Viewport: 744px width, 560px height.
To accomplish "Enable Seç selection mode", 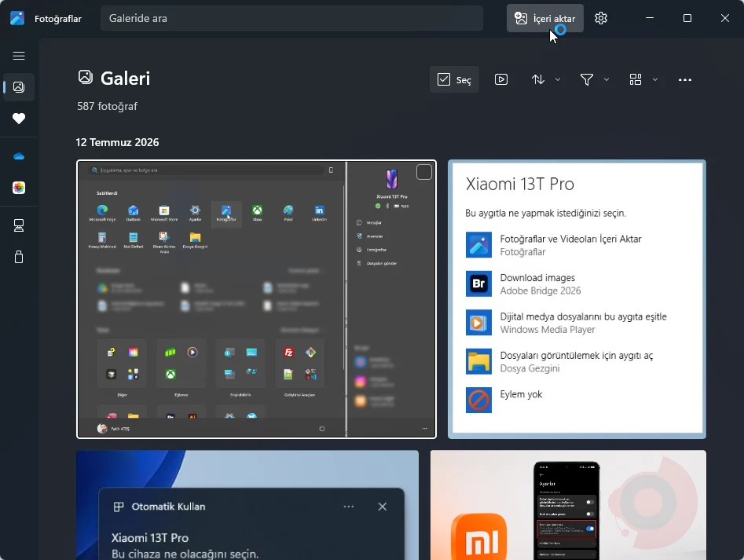I will [x=454, y=79].
